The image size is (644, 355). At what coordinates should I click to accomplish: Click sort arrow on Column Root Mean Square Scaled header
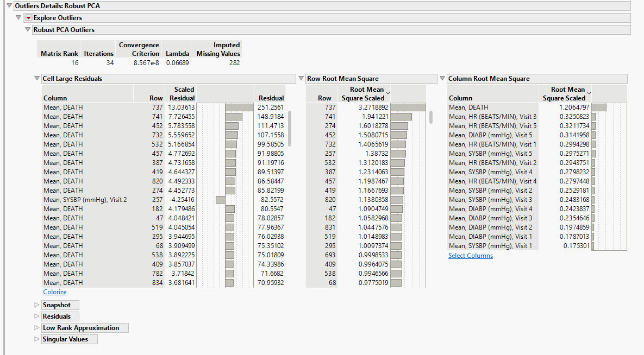(589, 93)
